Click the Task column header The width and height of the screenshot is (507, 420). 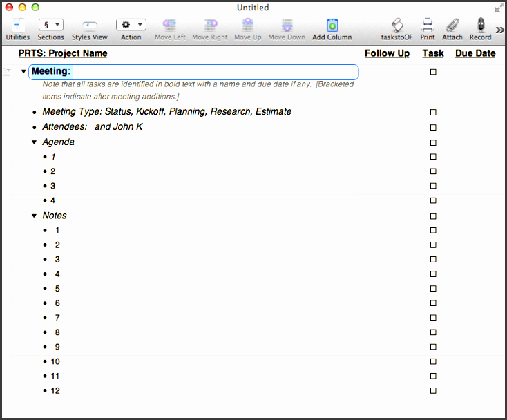click(x=433, y=53)
